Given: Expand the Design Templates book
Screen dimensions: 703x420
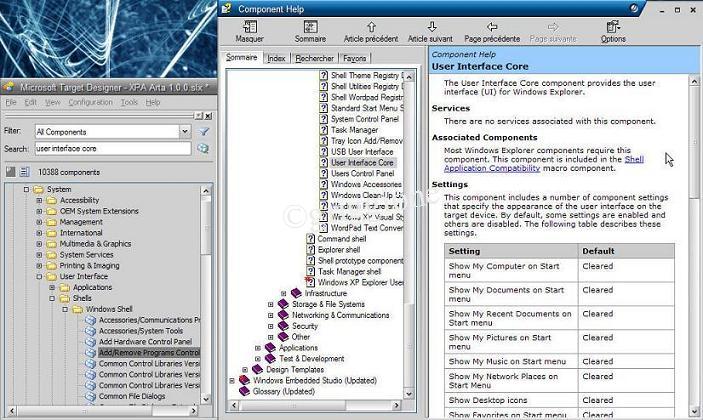Looking at the screenshot, I should click(x=245, y=370).
